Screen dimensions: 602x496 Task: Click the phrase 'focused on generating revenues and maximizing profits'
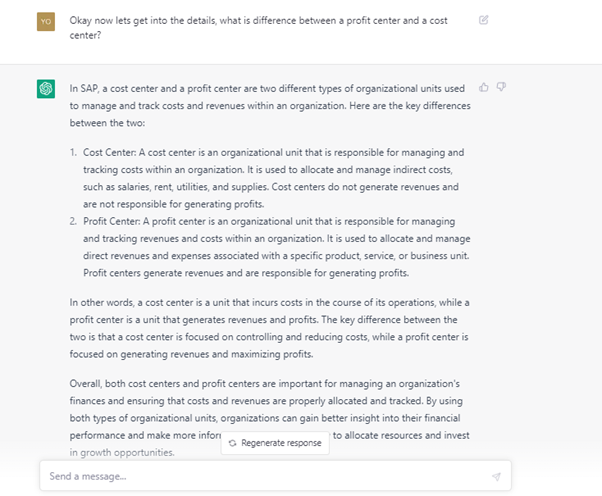tap(190, 354)
